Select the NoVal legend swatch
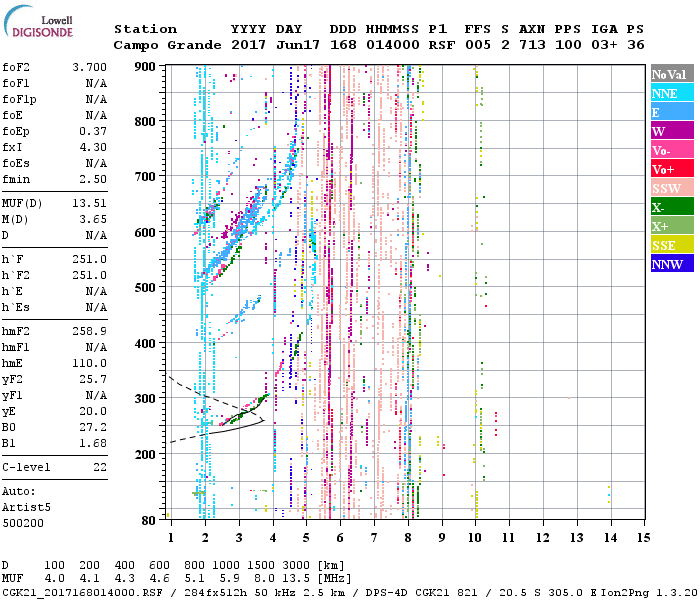The height and width of the screenshot is (600, 700). click(x=669, y=74)
